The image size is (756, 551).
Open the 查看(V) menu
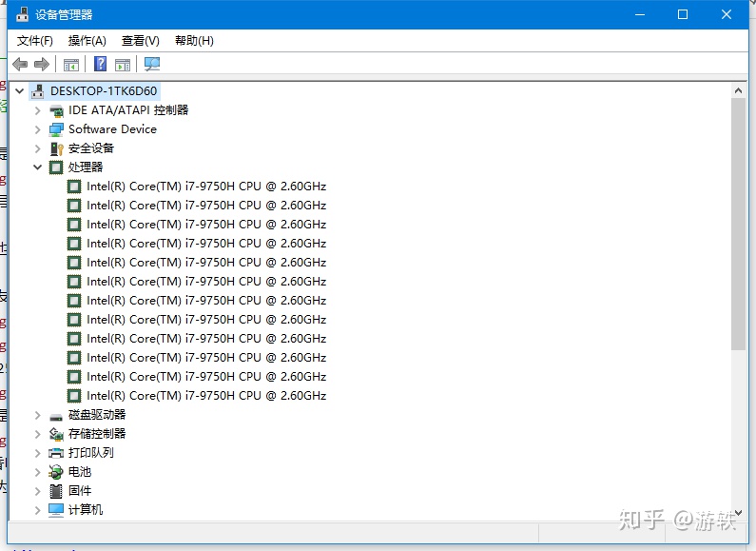coord(141,41)
